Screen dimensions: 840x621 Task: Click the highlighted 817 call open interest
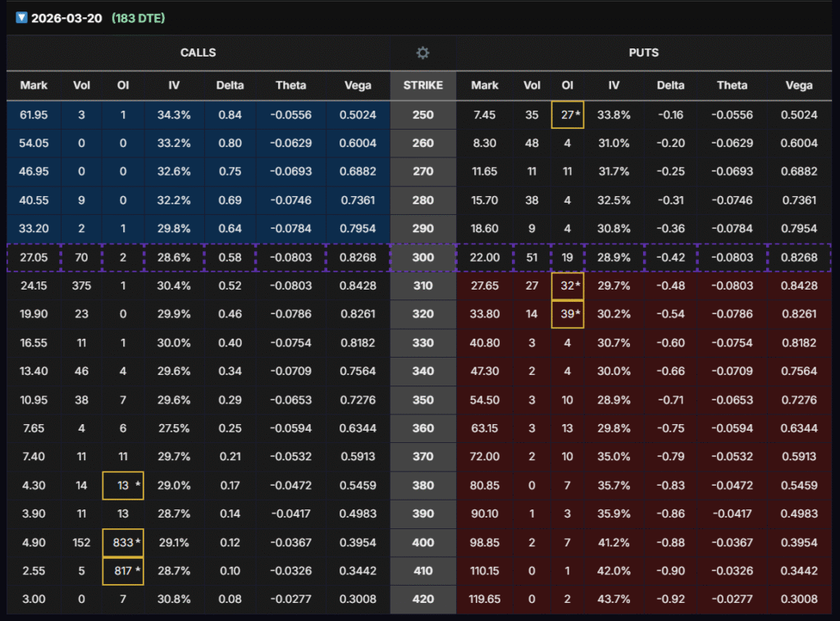pyautogui.click(x=123, y=571)
